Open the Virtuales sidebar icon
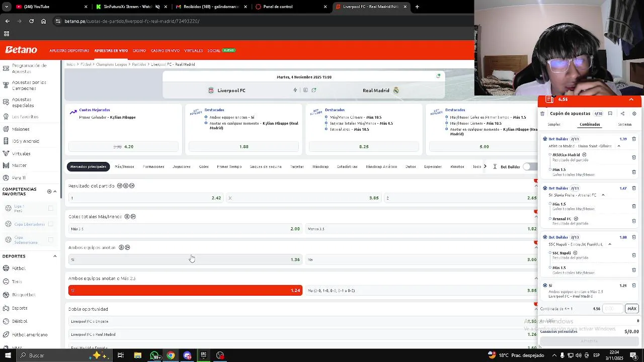 (x=6, y=153)
